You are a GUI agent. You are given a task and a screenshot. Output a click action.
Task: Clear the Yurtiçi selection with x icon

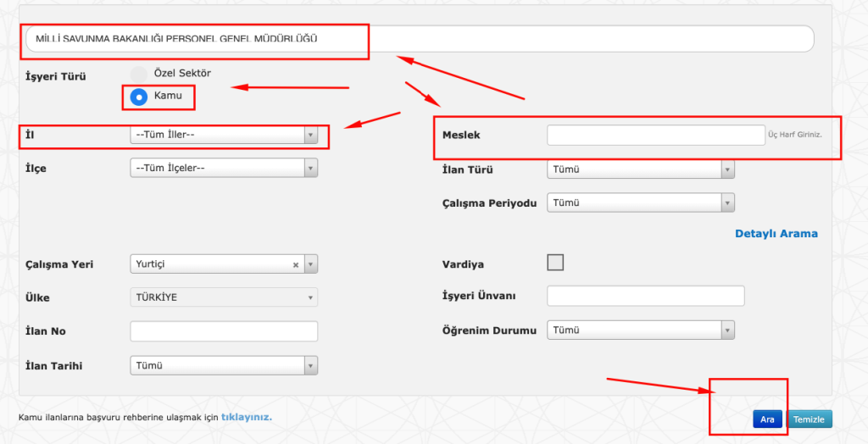click(296, 264)
